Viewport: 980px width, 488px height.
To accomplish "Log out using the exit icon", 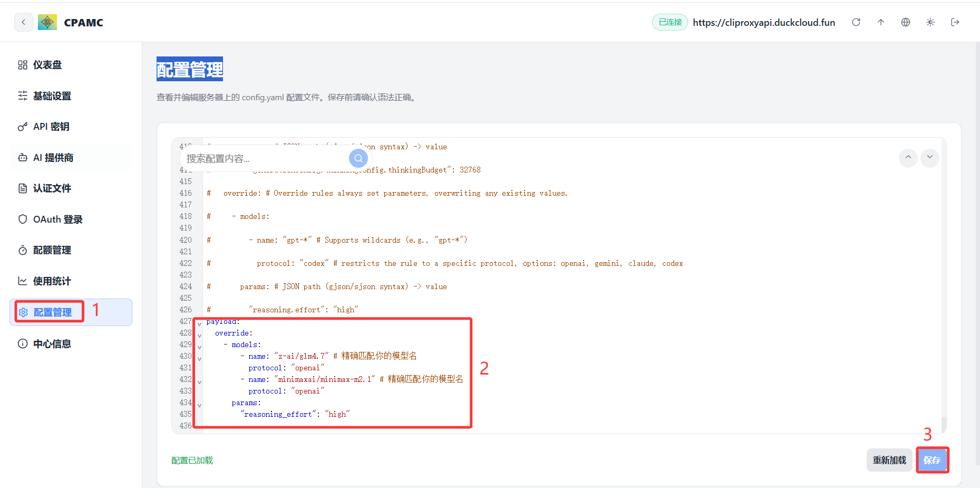I will [955, 22].
